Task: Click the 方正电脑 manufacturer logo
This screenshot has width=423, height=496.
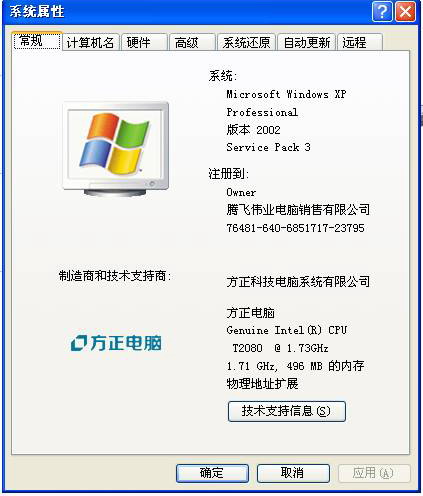Action: [x=116, y=343]
